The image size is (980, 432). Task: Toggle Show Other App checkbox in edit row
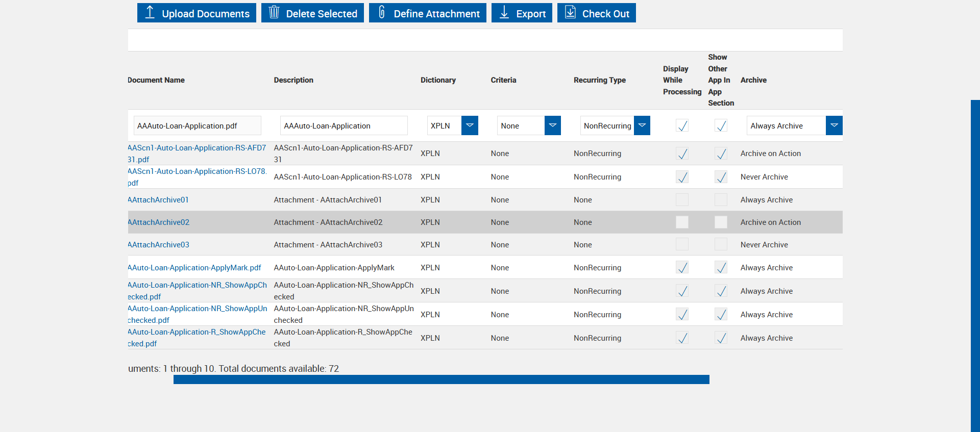[721, 125]
